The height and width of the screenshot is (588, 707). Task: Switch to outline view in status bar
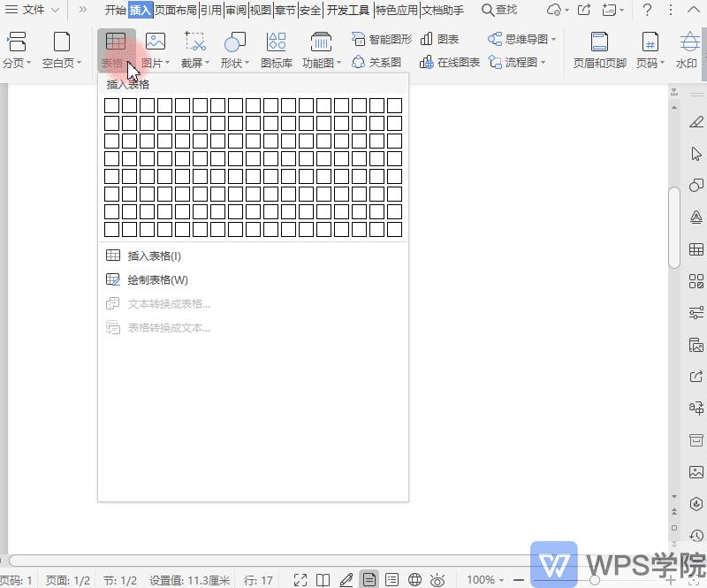[392, 580]
